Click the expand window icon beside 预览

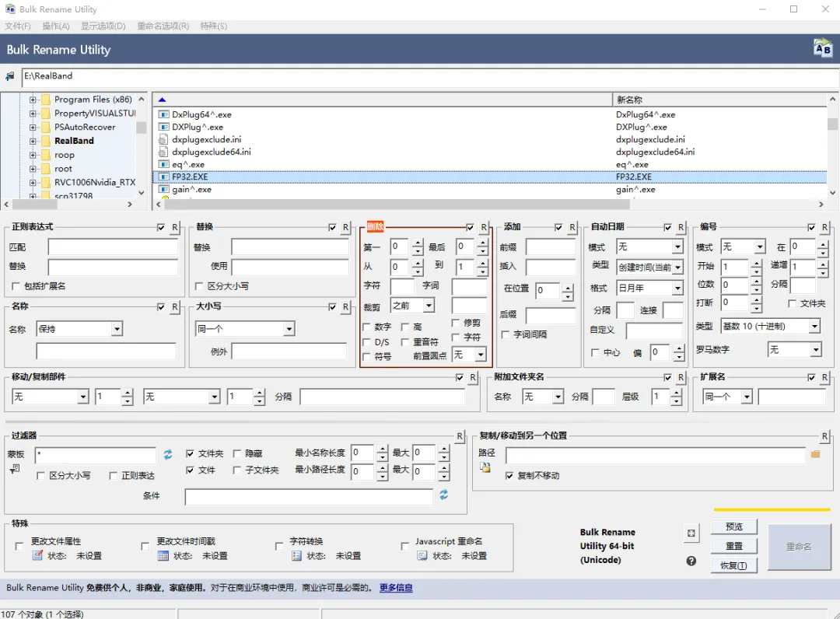coord(691,533)
